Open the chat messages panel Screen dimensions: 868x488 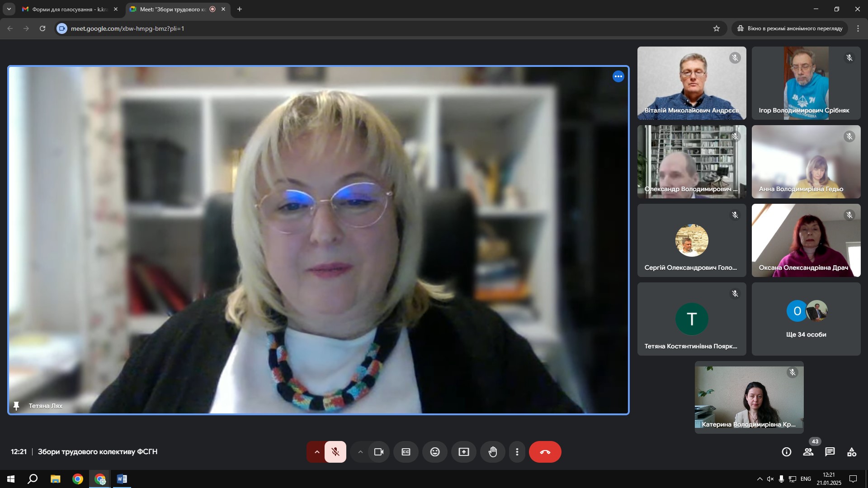830,452
